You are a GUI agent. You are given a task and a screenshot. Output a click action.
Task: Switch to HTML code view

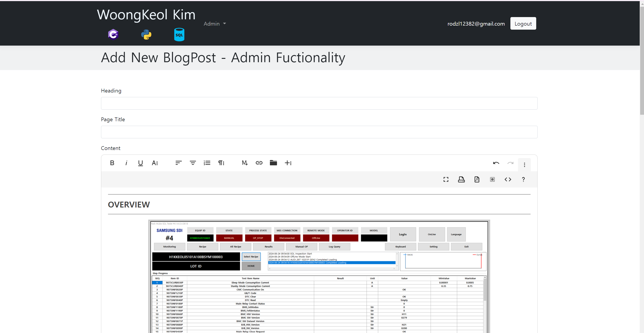(508, 179)
